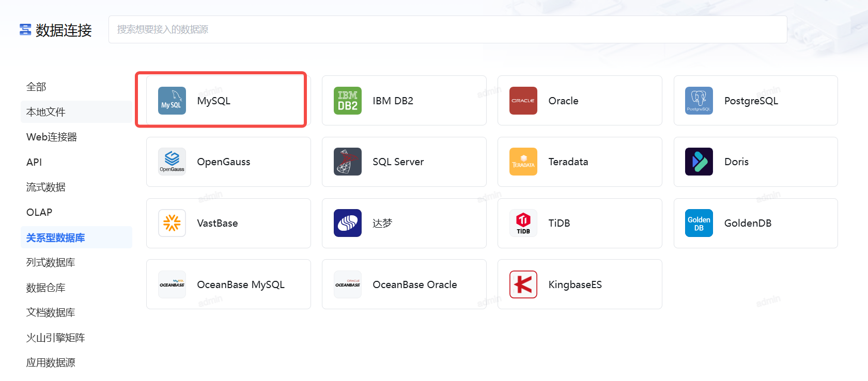Select the SQL Server text label
This screenshot has width=868, height=381.
pyautogui.click(x=398, y=162)
